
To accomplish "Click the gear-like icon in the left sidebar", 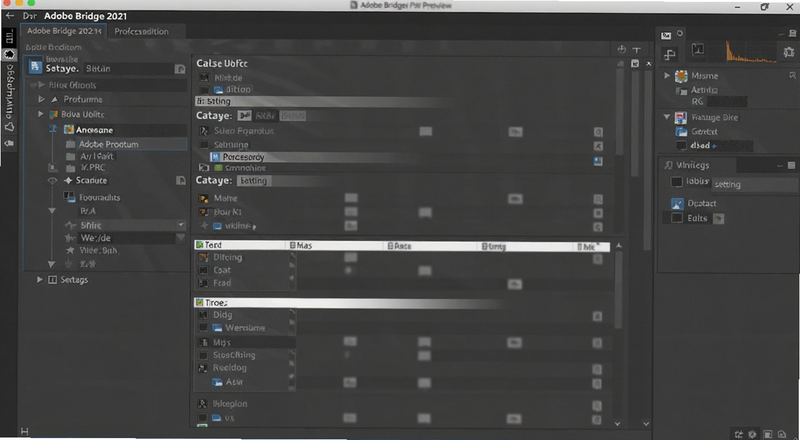I will (x=9, y=54).
